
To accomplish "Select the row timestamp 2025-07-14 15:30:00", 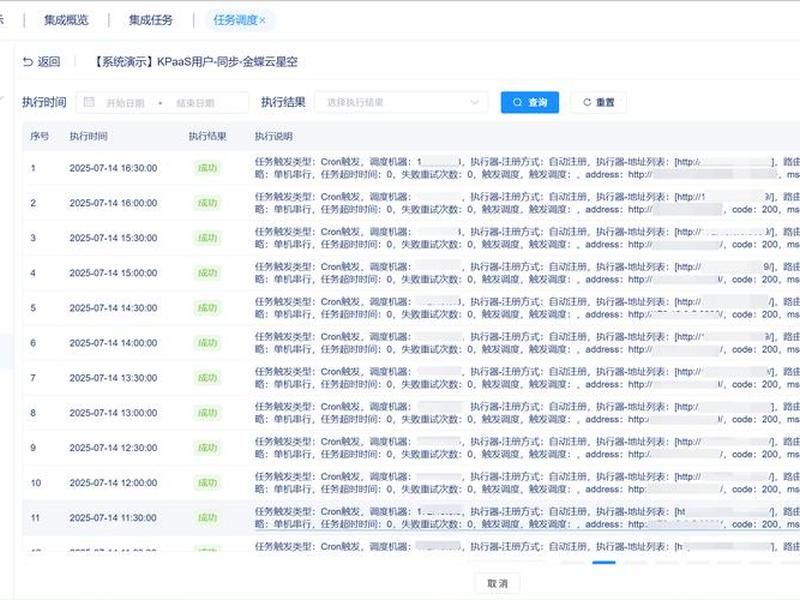I will pyautogui.click(x=113, y=238).
